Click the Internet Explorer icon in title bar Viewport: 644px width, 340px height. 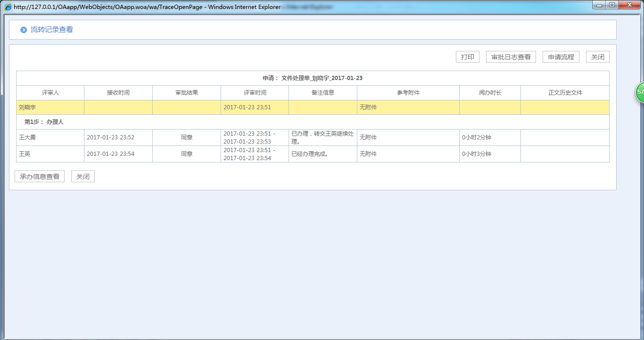pos(8,7)
